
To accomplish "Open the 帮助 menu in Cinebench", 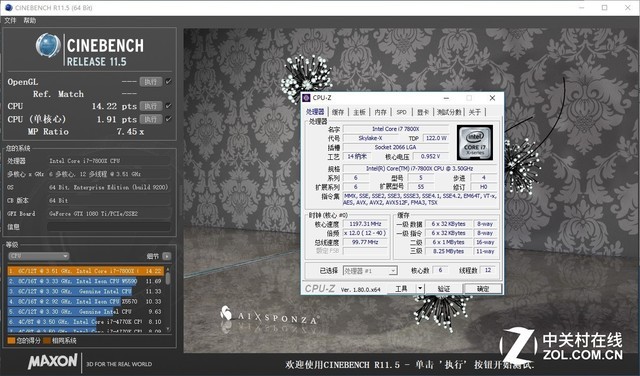I will 29,20.
